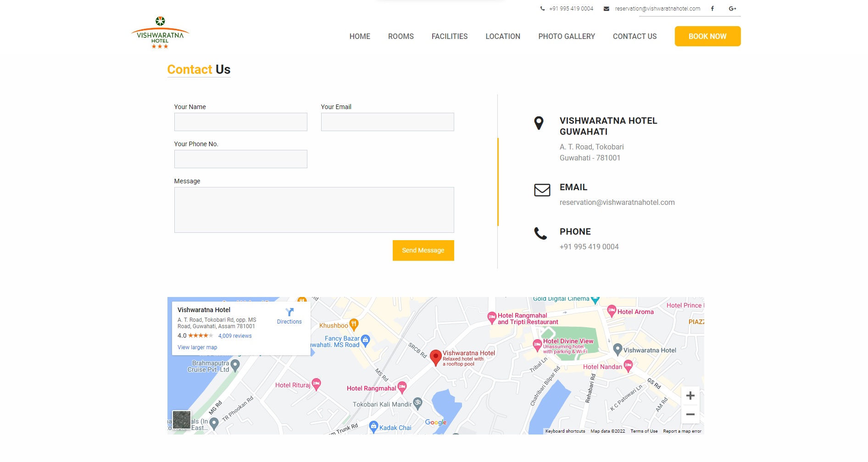Click the envelope icon in the top bar
The height and width of the screenshot is (462, 868).
(x=606, y=9)
